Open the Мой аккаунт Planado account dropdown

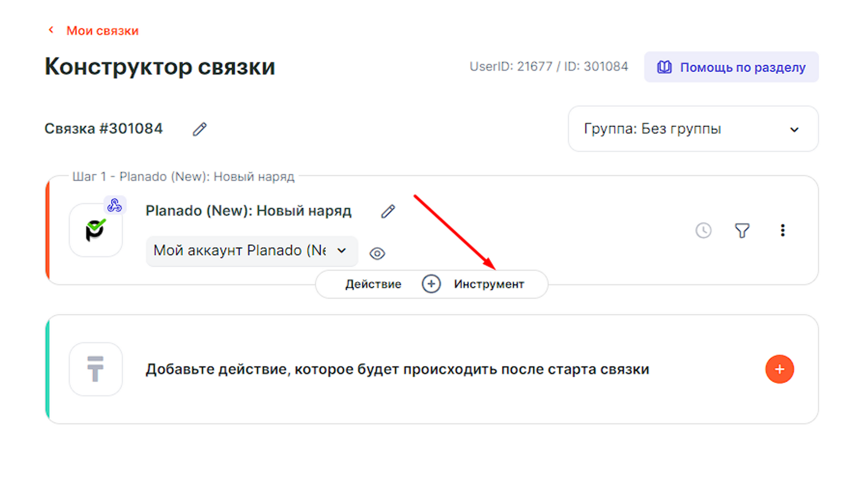(251, 251)
